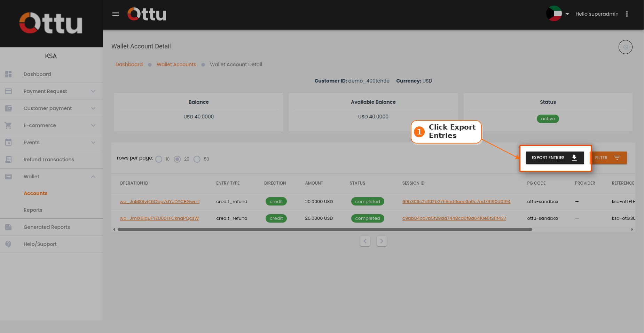This screenshot has width=644, height=333.
Task: Click Hello superadmin text
Action: point(597,14)
